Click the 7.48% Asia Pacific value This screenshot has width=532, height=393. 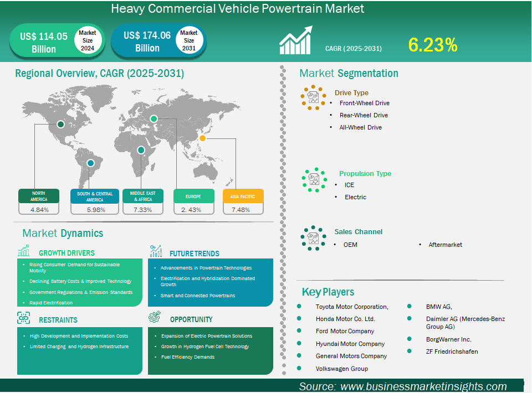coord(241,210)
